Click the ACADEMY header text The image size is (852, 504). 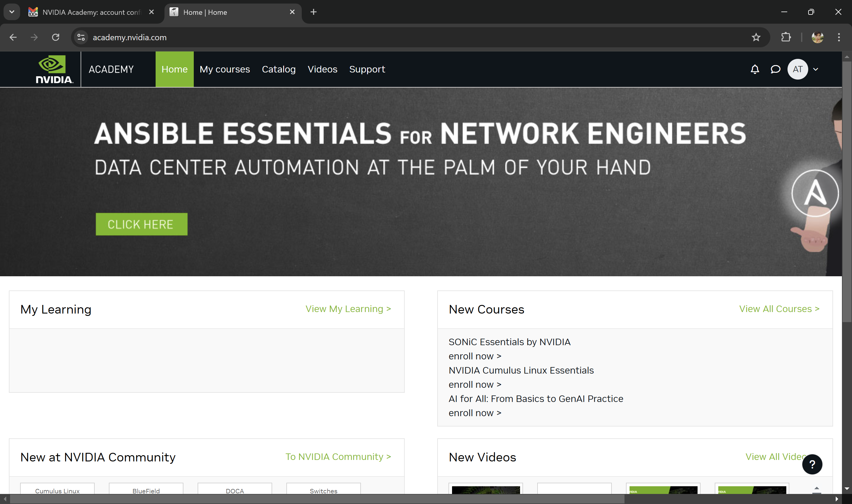111,69
